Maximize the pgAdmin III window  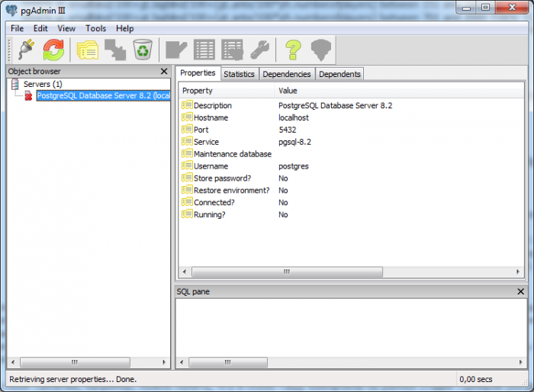coord(485,8)
